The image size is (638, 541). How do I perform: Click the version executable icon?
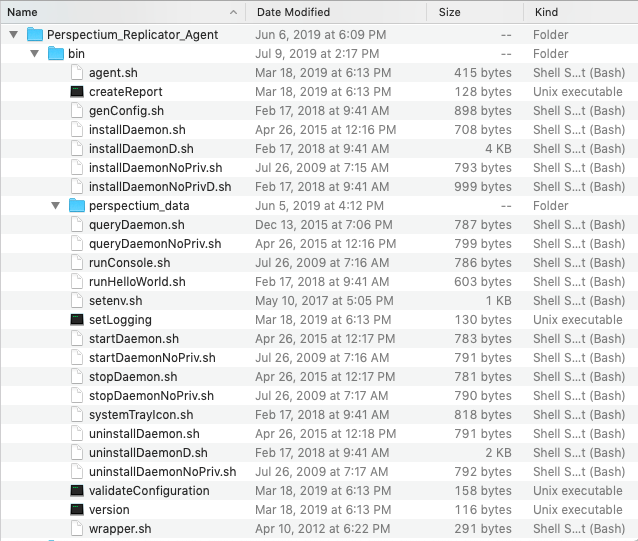pos(77,510)
